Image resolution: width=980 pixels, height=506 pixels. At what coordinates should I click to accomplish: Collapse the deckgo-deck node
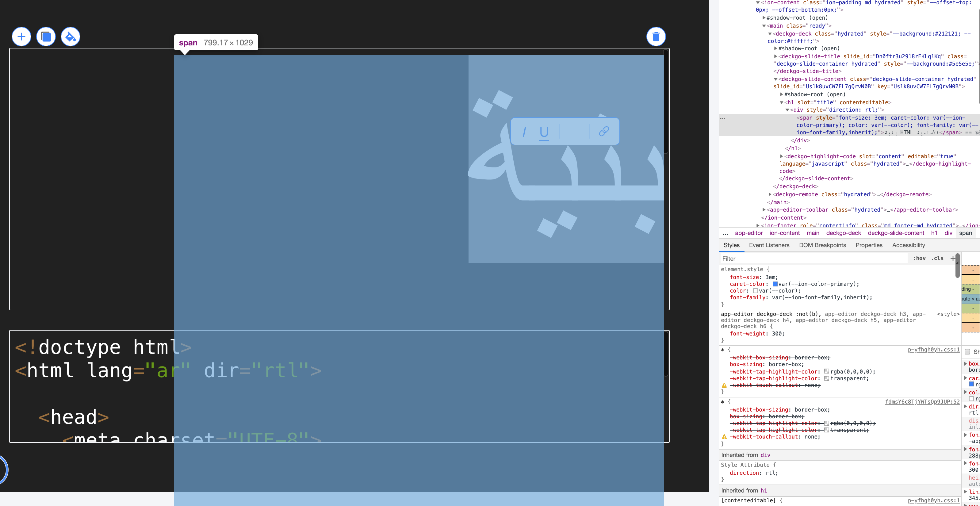click(770, 34)
